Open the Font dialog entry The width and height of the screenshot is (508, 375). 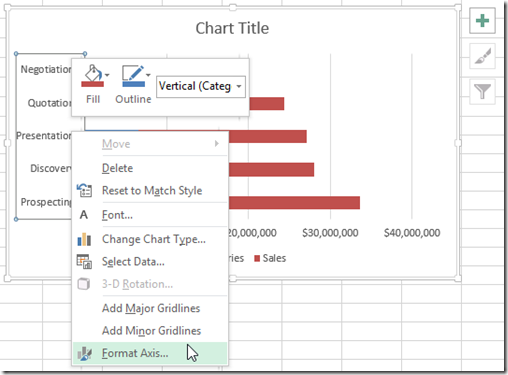pos(150,215)
